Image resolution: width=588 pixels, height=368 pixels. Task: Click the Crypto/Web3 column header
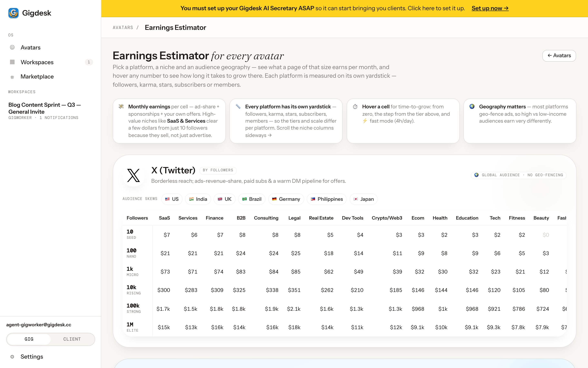click(387, 218)
